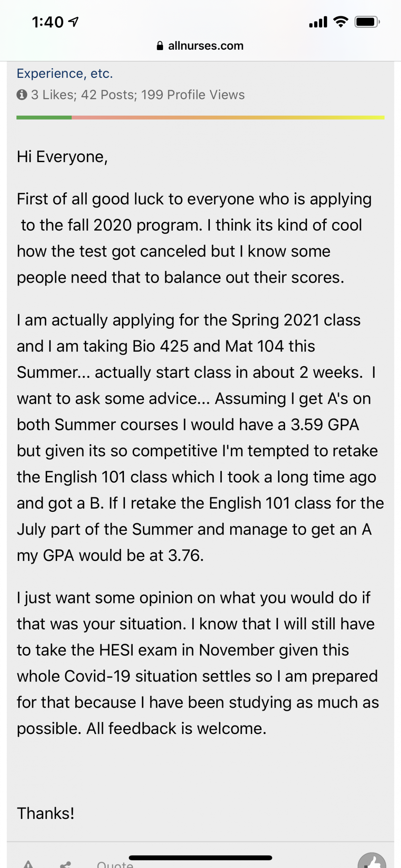Tap the colored reputation progress bar
The width and height of the screenshot is (401, 868).
[200, 117]
